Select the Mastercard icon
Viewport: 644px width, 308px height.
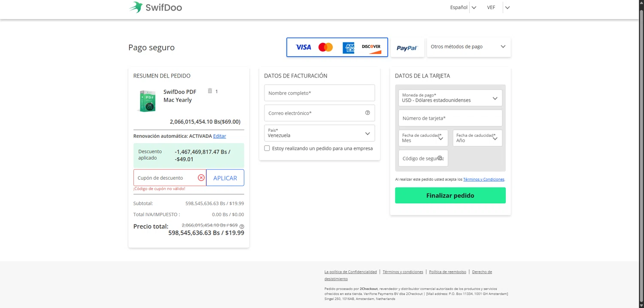click(325, 47)
